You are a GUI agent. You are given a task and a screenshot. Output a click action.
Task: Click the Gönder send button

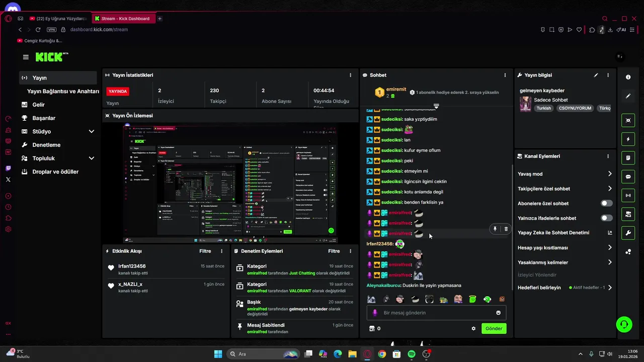point(494,328)
